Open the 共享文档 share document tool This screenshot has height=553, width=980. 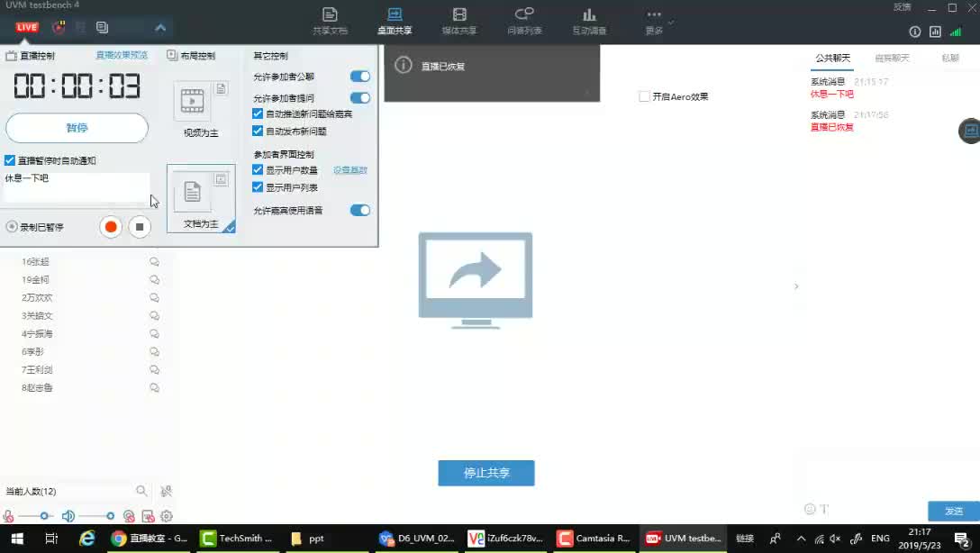(x=330, y=21)
